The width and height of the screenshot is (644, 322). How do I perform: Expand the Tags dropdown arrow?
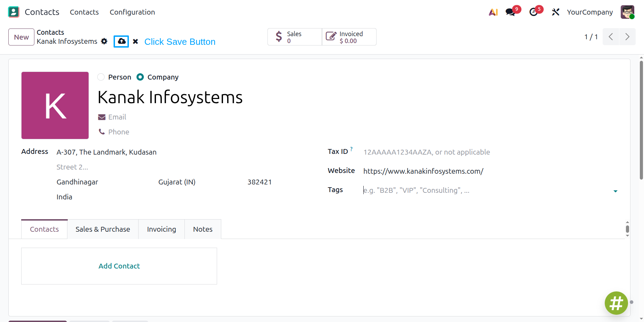pyautogui.click(x=616, y=191)
